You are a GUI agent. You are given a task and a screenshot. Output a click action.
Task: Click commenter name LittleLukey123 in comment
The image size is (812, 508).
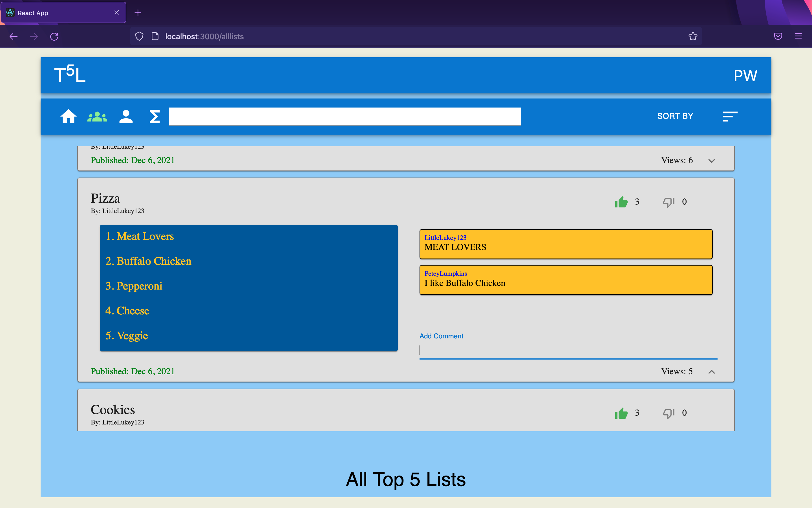click(x=445, y=238)
